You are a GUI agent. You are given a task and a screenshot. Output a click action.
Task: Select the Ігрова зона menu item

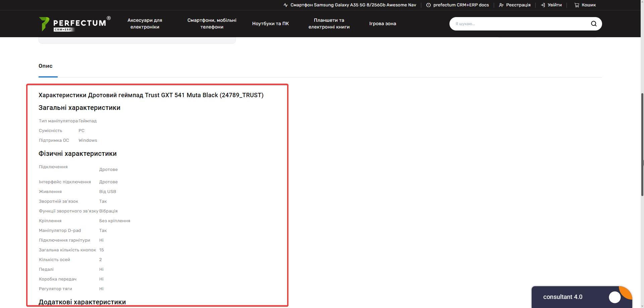coord(382,24)
